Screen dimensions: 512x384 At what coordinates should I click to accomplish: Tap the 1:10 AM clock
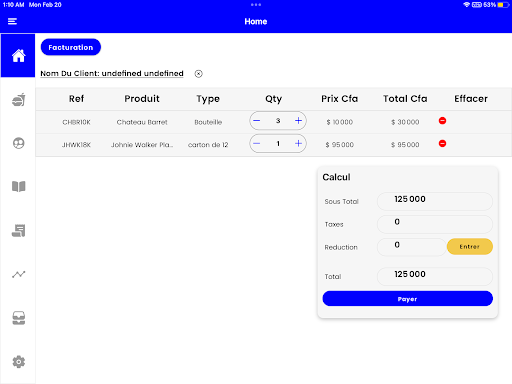point(14,5)
